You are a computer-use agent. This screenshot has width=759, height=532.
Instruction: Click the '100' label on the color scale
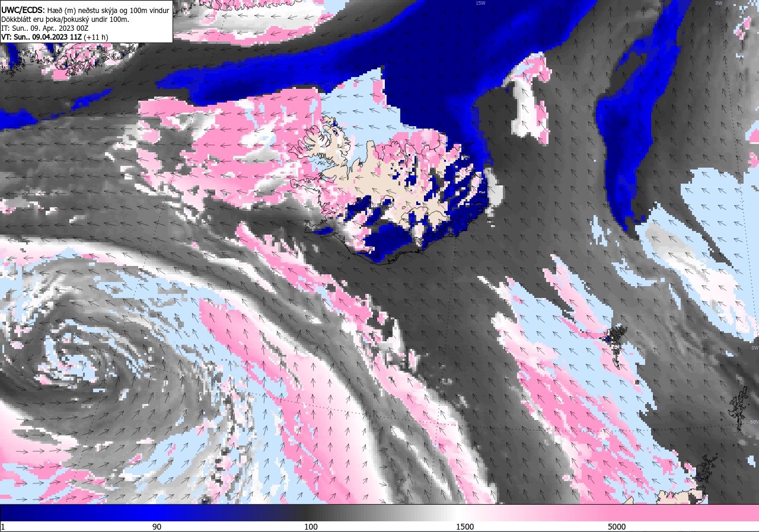(311, 527)
